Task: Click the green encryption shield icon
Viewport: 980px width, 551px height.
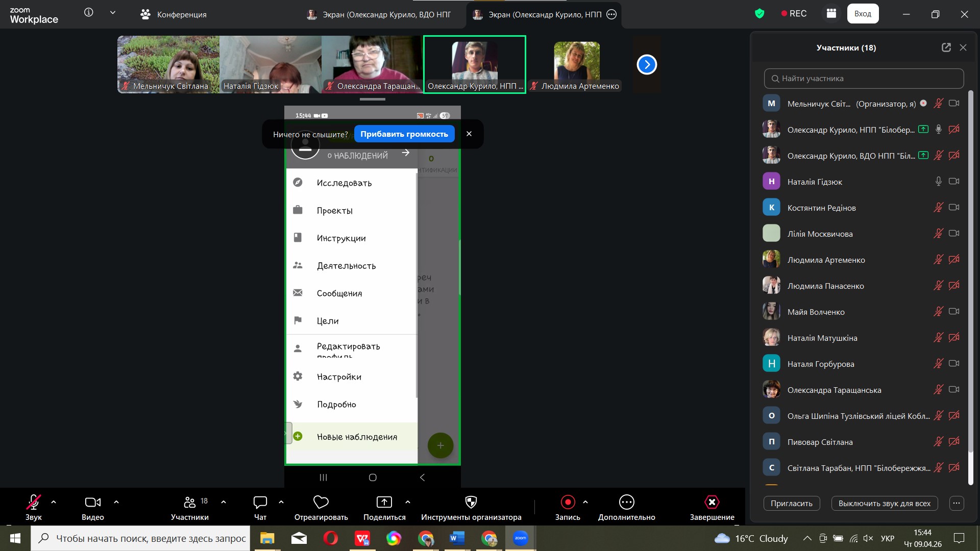Action: (759, 14)
